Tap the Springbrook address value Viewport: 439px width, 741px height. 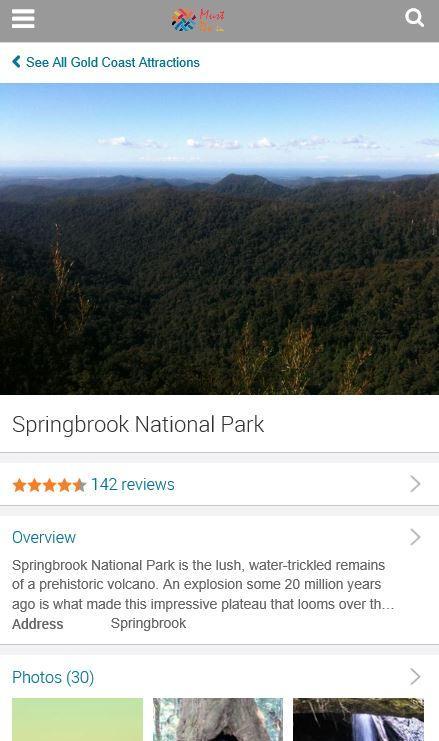tap(148, 623)
